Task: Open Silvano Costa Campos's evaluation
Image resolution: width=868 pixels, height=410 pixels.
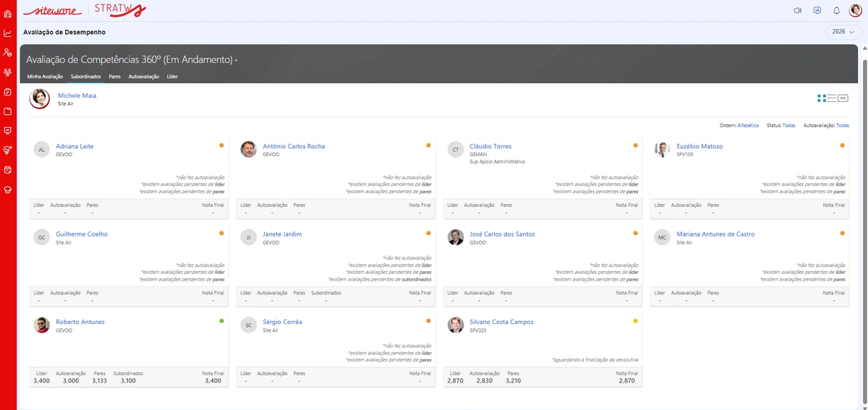Action: tap(501, 322)
